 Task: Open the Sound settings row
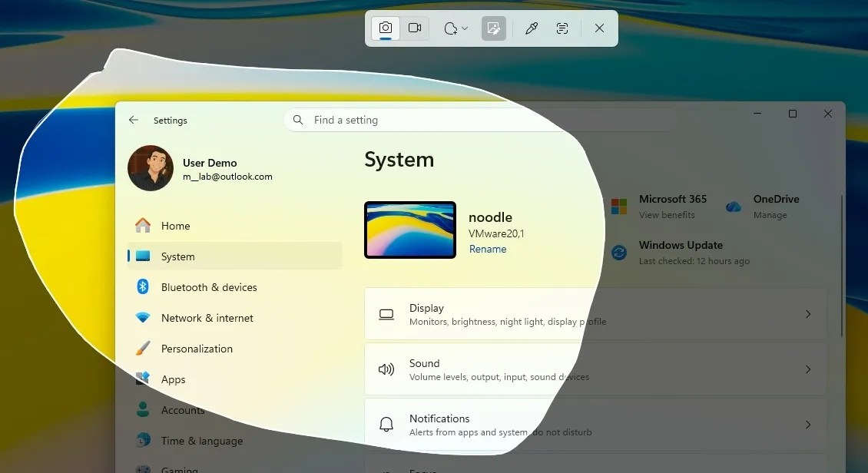595,369
